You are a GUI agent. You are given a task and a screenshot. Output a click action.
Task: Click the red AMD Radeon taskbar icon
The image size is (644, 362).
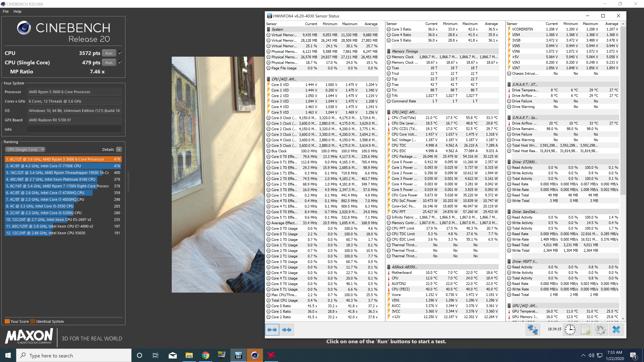[x=271, y=355]
